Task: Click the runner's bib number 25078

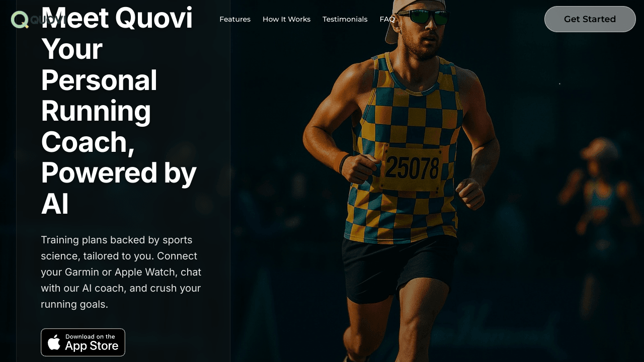Action: click(412, 168)
